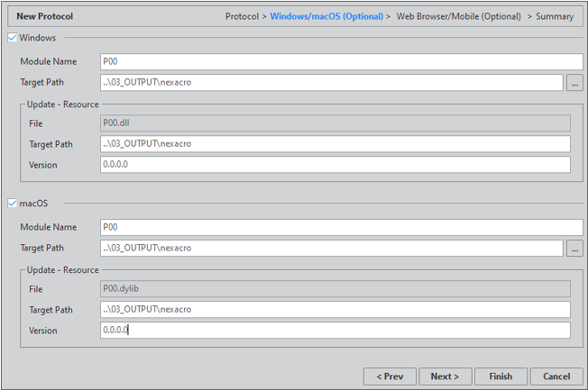Screen dimensions: 588x390
Task: Go back with the Prev button
Action: 390,376
